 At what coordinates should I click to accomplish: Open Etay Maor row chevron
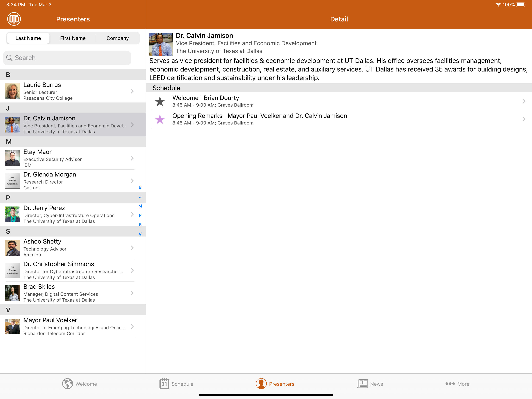click(x=132, y=158)
